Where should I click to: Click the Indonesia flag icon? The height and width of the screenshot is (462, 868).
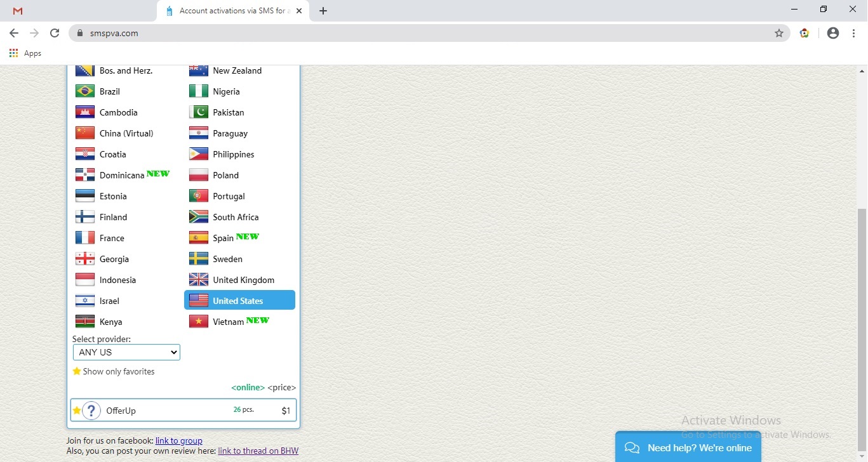85,280
